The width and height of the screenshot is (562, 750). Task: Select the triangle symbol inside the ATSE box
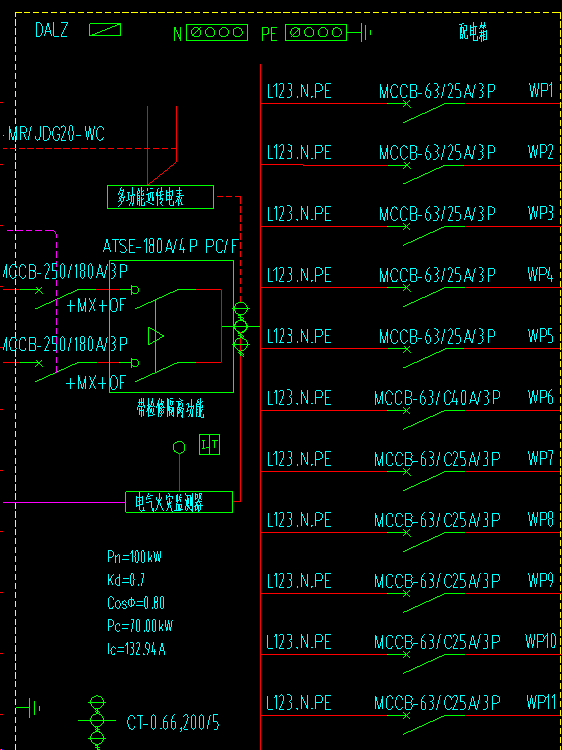pos(156,336)
